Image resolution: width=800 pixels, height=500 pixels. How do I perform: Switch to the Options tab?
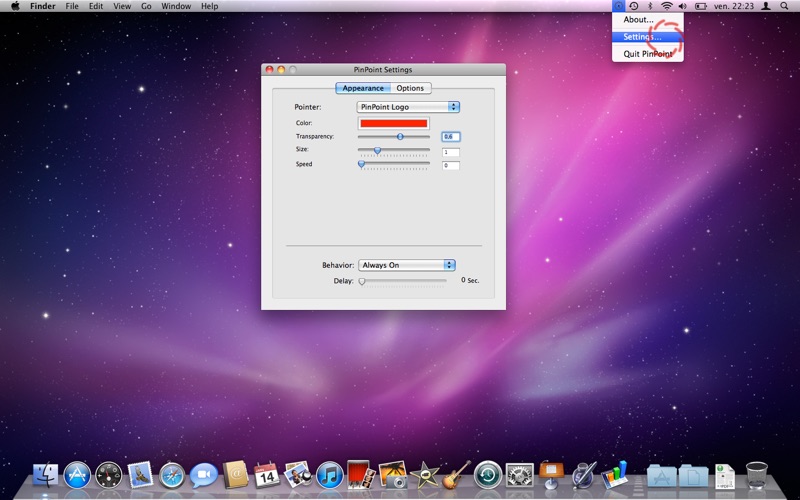coord(410,88)
